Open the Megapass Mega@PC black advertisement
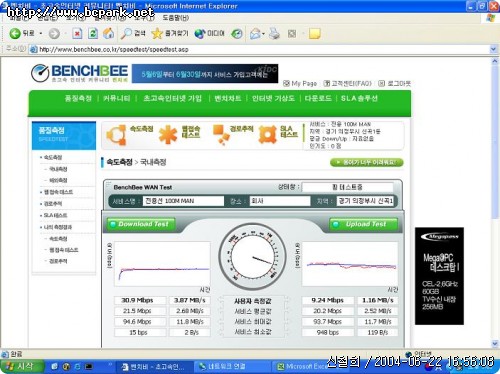This screenshot has height=374, width=500. 439,276
